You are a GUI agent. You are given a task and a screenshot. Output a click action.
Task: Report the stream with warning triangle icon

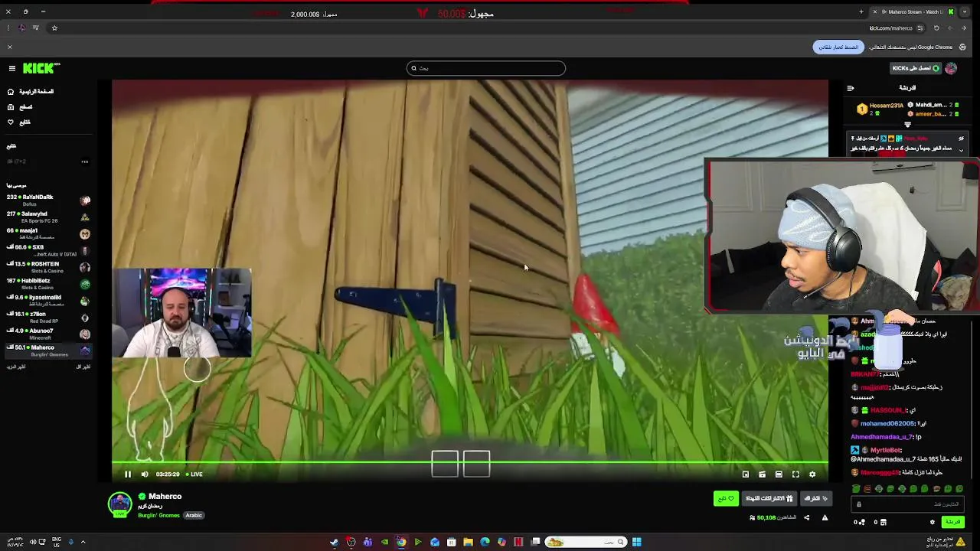(x=825, y=518)
